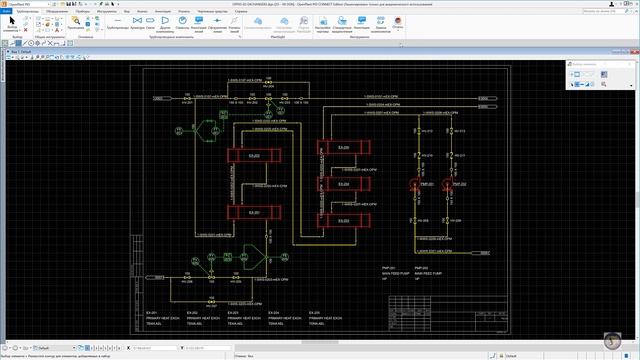This screenshot has width=640, height=360.
Task: Click the user account icon in title bar
Action: [x=611, y=4]
